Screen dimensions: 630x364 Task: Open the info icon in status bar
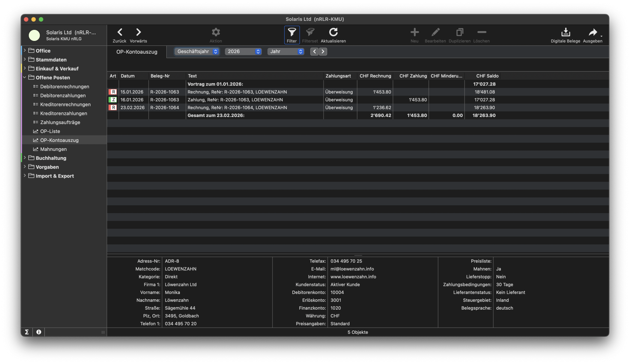pos(39,332)
